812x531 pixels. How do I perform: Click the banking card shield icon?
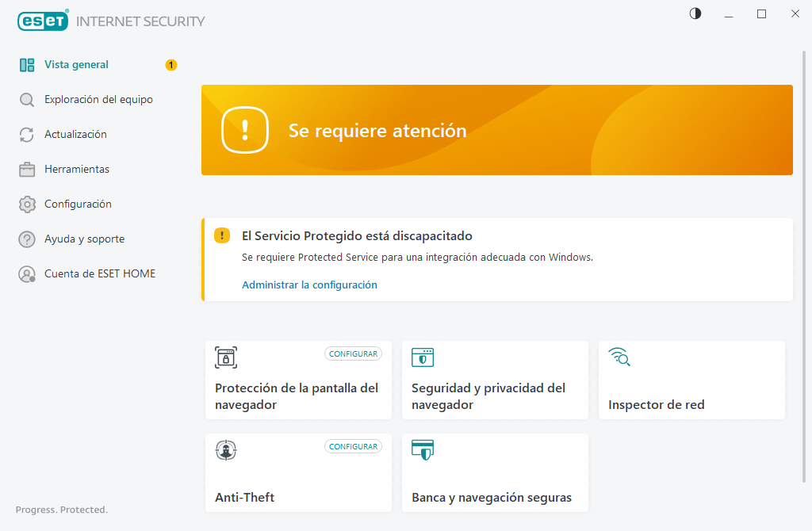(x=423, y=449)
